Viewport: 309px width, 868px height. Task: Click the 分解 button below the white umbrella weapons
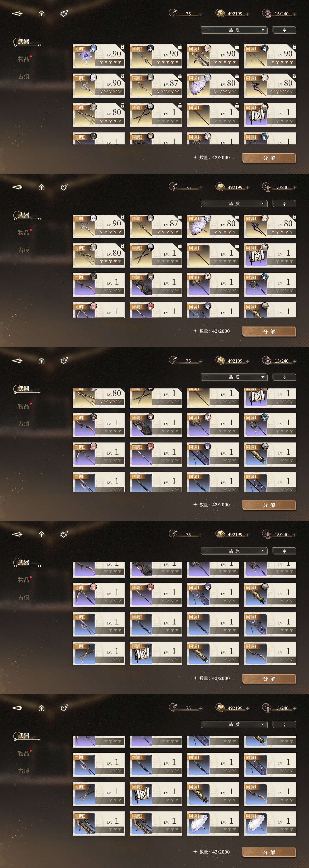(269, 852)
